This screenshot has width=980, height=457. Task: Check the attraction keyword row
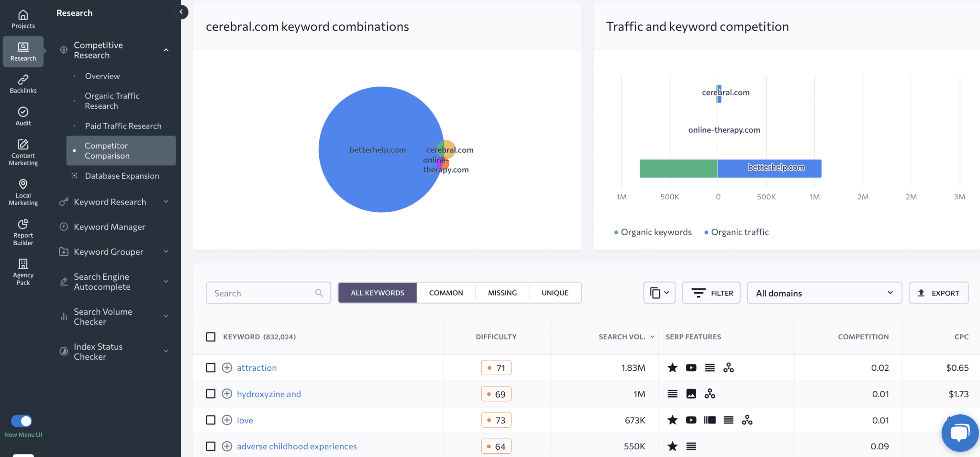[x=211, y=367]
